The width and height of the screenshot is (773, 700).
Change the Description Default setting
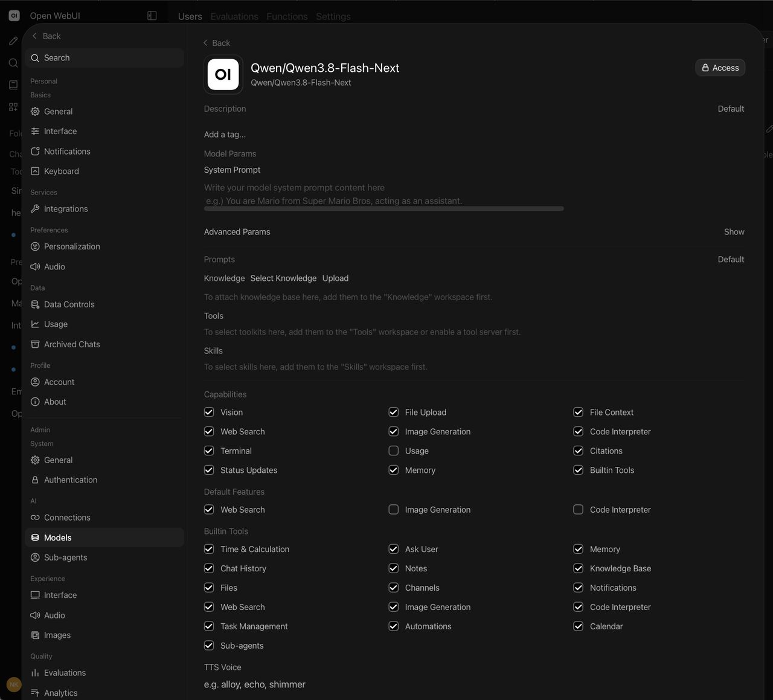[x=731, y=109]
